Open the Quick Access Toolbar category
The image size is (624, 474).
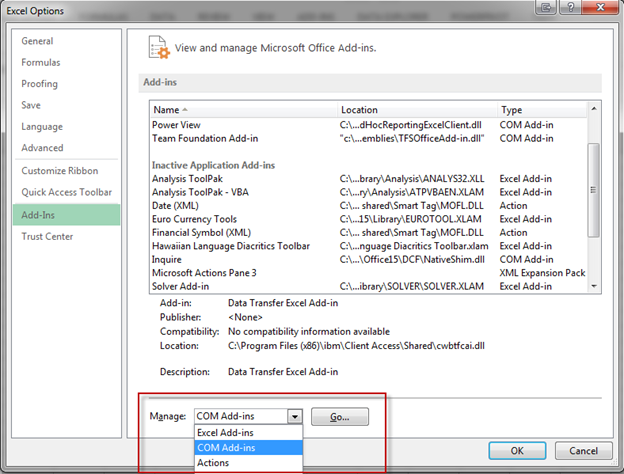pyautogui.click(x=66, y=192)
